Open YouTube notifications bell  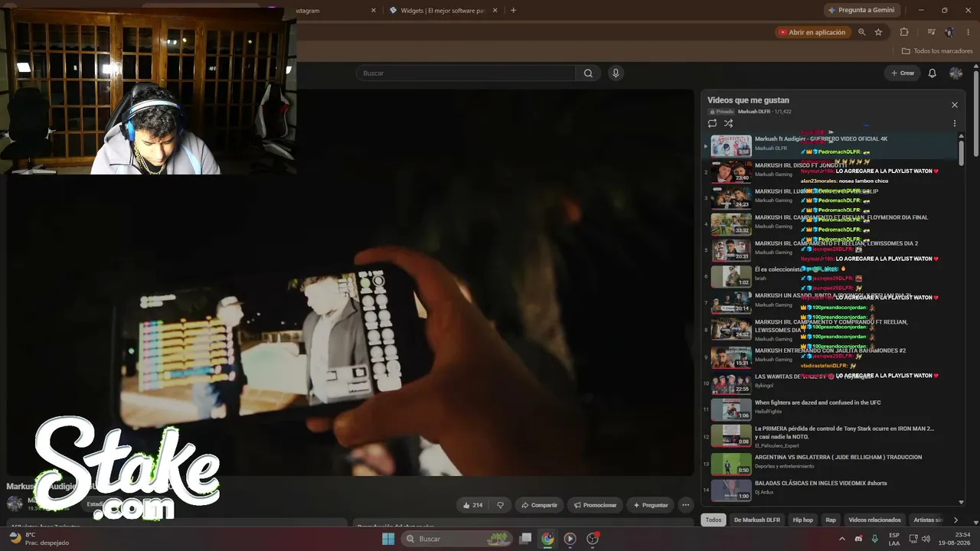[932, 73]
